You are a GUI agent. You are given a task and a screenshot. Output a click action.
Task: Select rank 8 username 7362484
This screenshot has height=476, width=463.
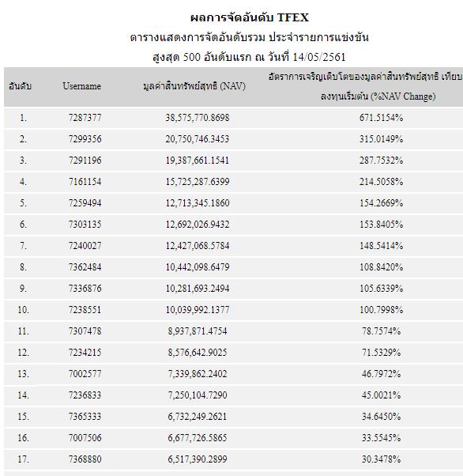[x=85, y=267]
